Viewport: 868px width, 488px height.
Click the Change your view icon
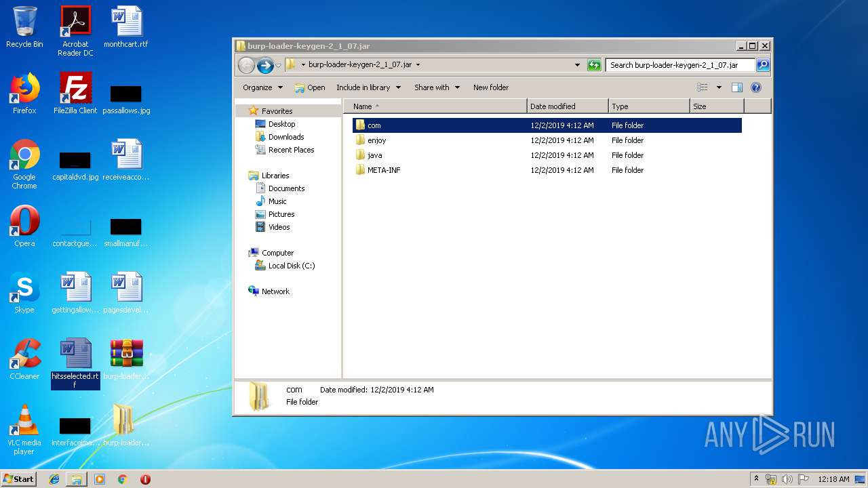click(703, 87)
